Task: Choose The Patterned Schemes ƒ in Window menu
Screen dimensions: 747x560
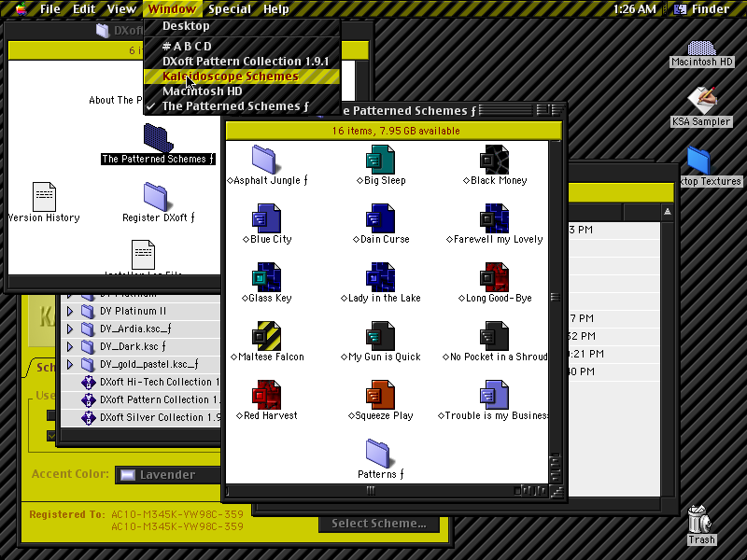Action: [x=242, y=106]
